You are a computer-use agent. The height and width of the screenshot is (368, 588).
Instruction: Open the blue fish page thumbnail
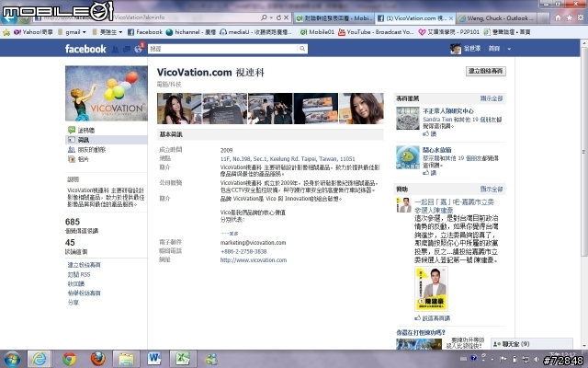coord(408,157)
